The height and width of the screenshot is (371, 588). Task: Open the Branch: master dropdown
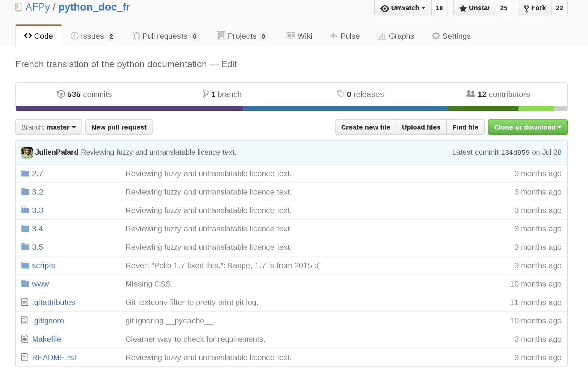click(48, 127)
